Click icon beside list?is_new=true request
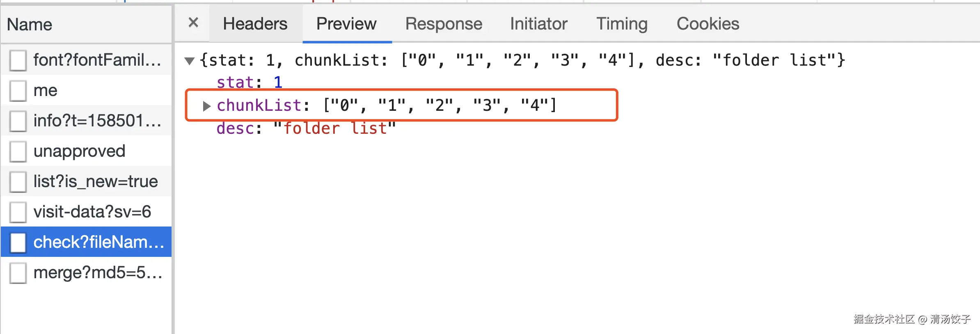 tap(18, 182)
